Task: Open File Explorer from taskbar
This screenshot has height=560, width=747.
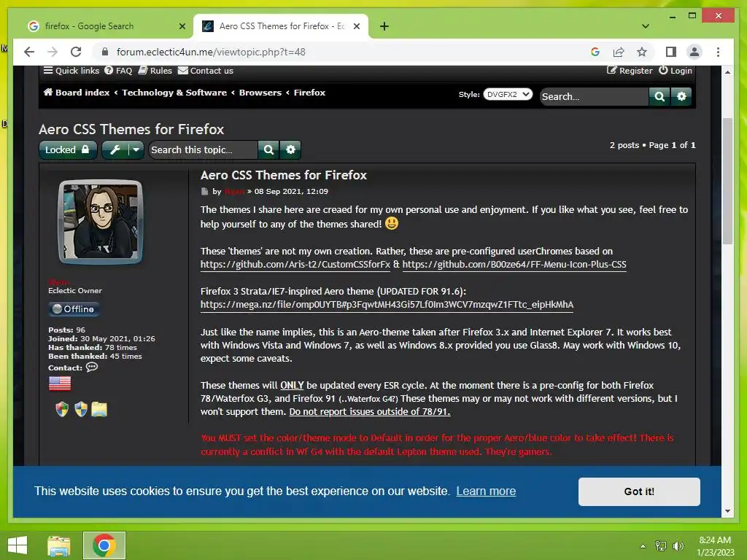Action: pos(59,545)
